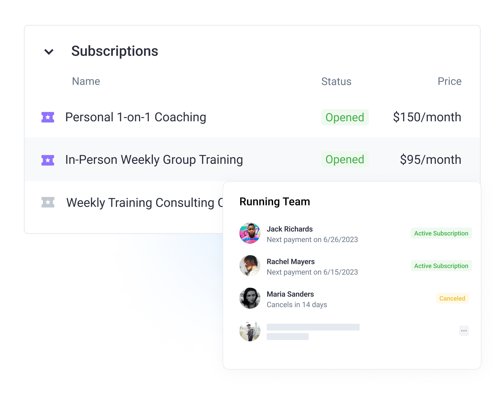
Task: Click the Opened status badge for Group Training
Action: 345,160
